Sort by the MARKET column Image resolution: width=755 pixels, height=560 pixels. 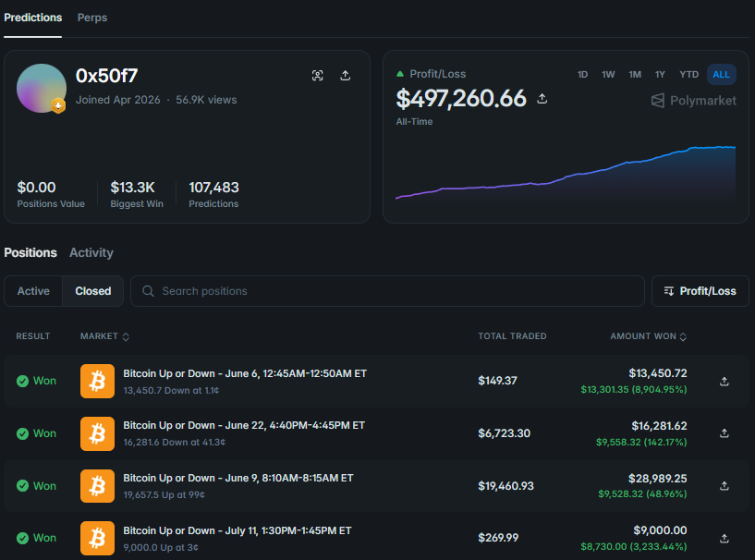104,336
